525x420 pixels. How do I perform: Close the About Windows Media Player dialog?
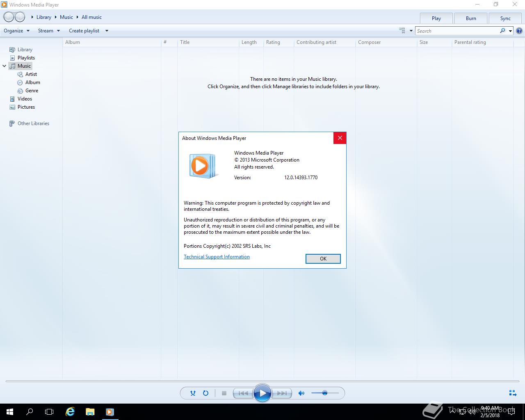340,138
